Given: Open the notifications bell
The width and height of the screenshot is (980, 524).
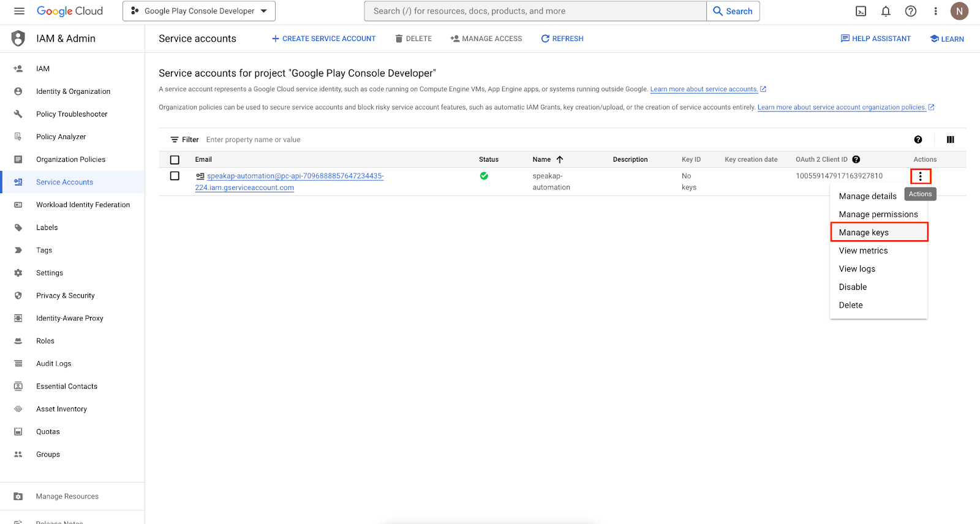Looking at the screenshot, I should click(886, 11).
